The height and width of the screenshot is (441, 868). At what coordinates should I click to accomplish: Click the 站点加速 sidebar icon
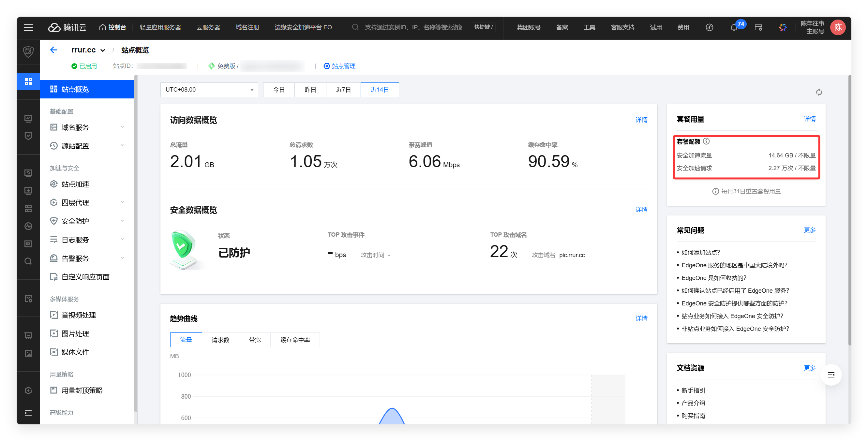coord(53,184)
